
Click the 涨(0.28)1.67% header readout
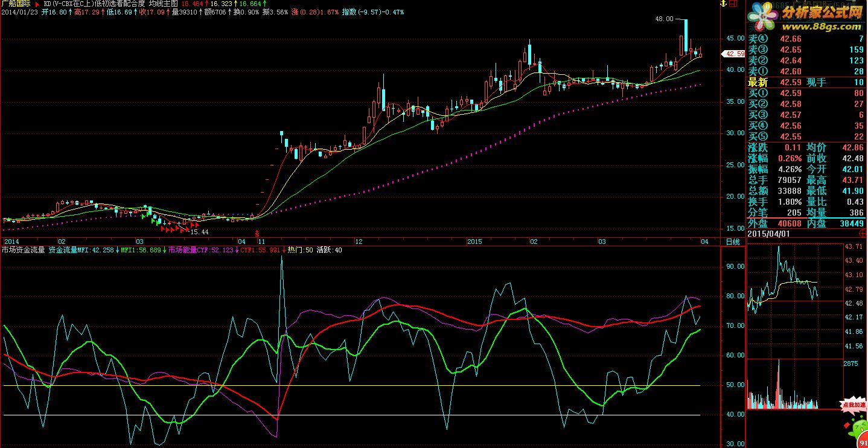coord(314,12)
